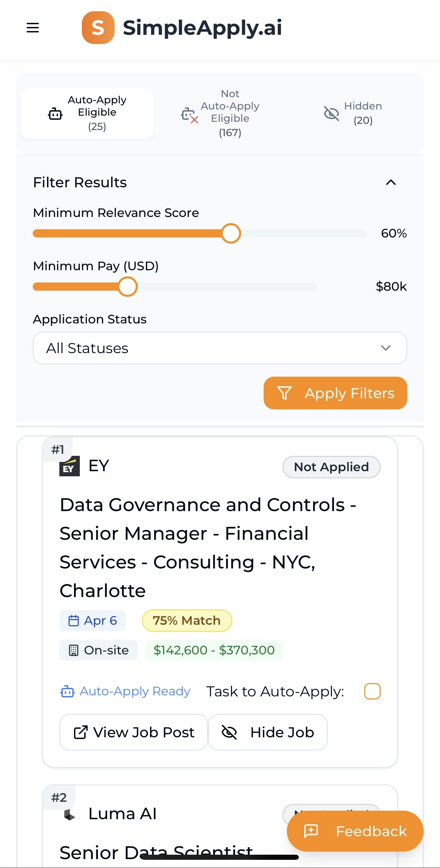Click the SimpleApply.ai orange logo icon
Image resolution: width=440 pixels, height=868 pixels.
98,28
